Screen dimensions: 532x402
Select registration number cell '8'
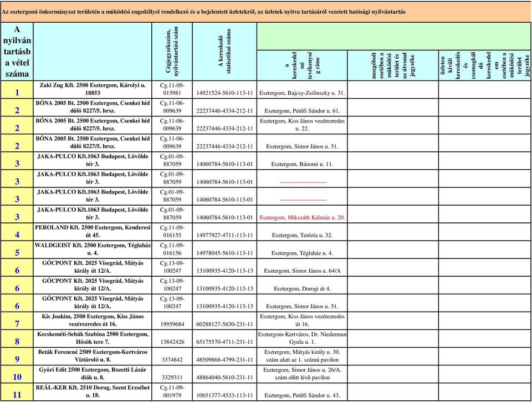pos(17,338)
